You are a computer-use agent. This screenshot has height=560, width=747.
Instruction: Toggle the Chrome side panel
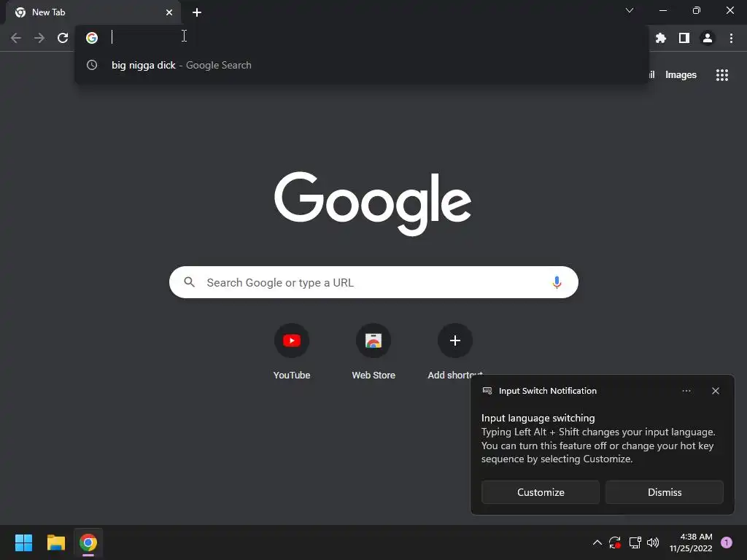coord(684,38)
